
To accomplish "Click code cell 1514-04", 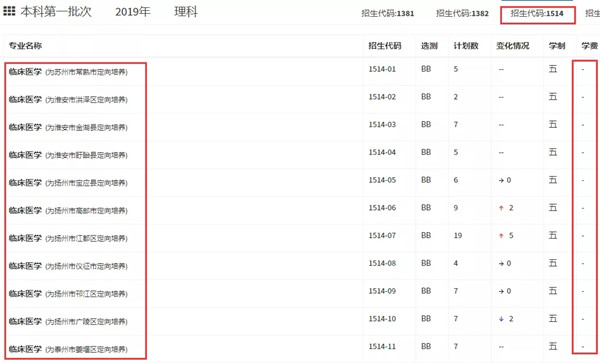I will coord(382,153).
